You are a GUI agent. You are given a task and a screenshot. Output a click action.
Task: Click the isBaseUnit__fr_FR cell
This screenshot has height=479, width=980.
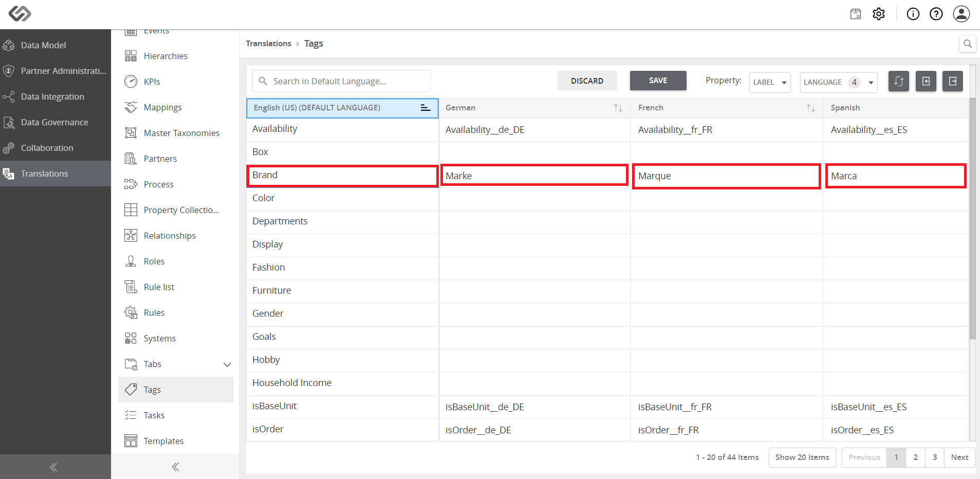pos(726,407)
